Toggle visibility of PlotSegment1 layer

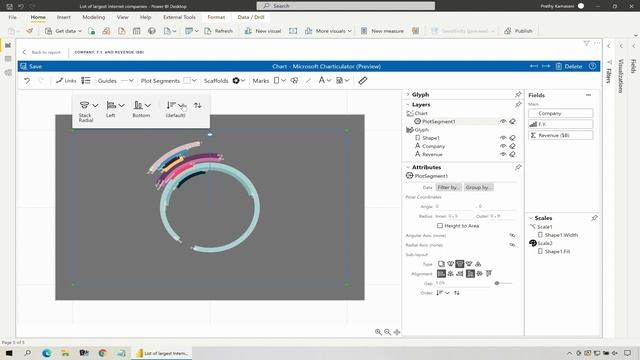point(503,121)
